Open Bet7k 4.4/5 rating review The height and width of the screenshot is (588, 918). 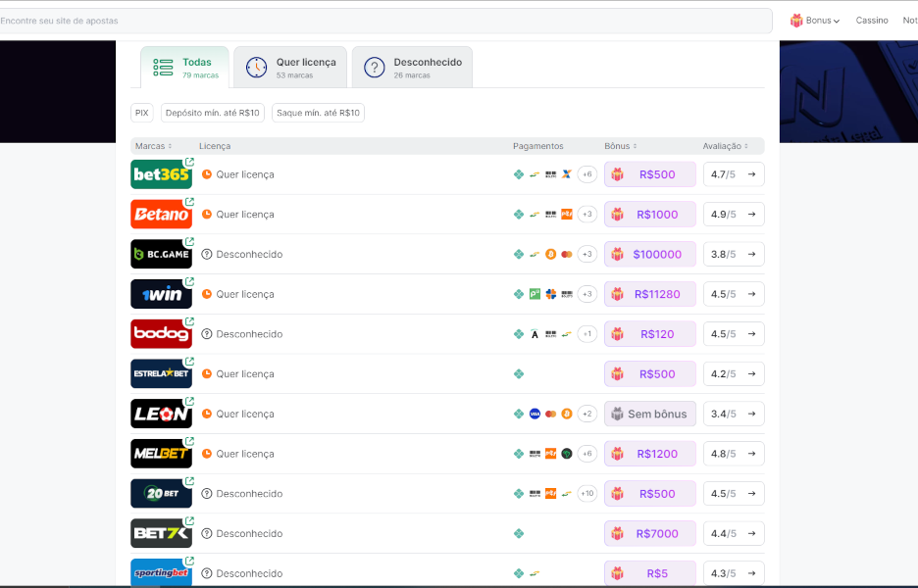tap(734, 533)
